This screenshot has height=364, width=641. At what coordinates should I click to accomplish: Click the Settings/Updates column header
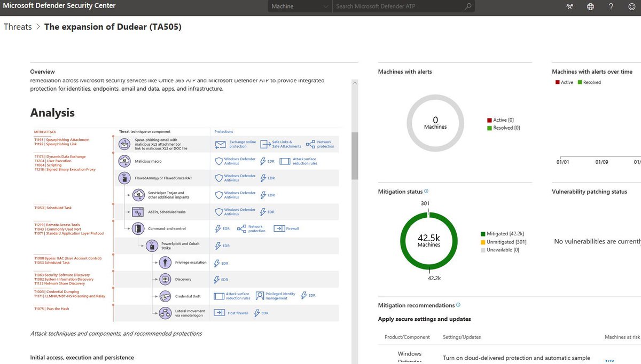coord(462,337)
